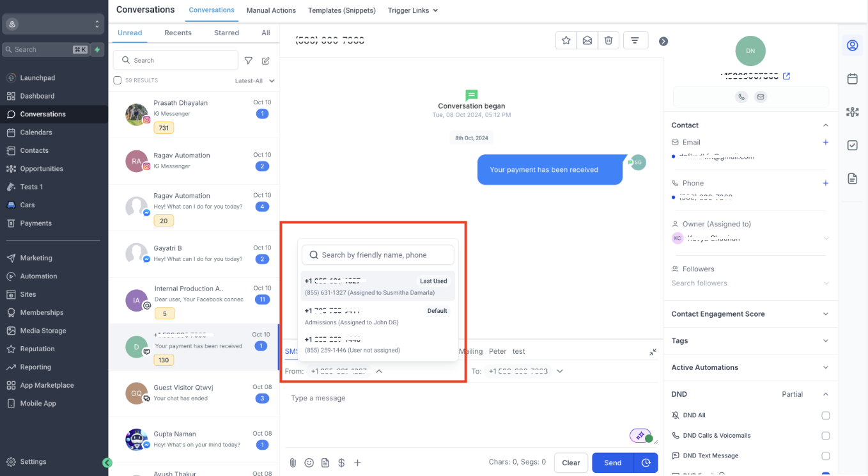The width and height of the screenshot is (868, 476).
Task: Collapse the left sidebar with green arrow
Action: (107, 463)
